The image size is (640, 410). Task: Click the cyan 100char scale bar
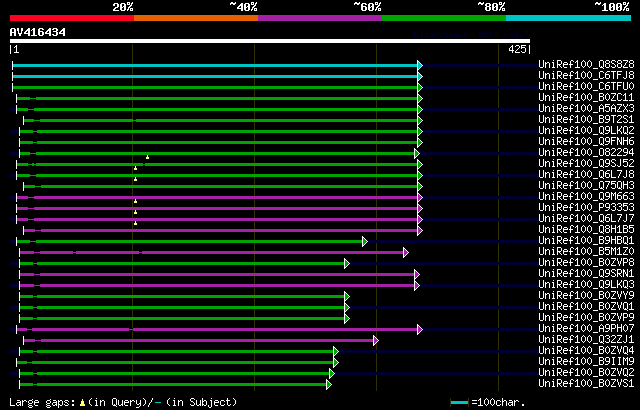tap(460, 403)
